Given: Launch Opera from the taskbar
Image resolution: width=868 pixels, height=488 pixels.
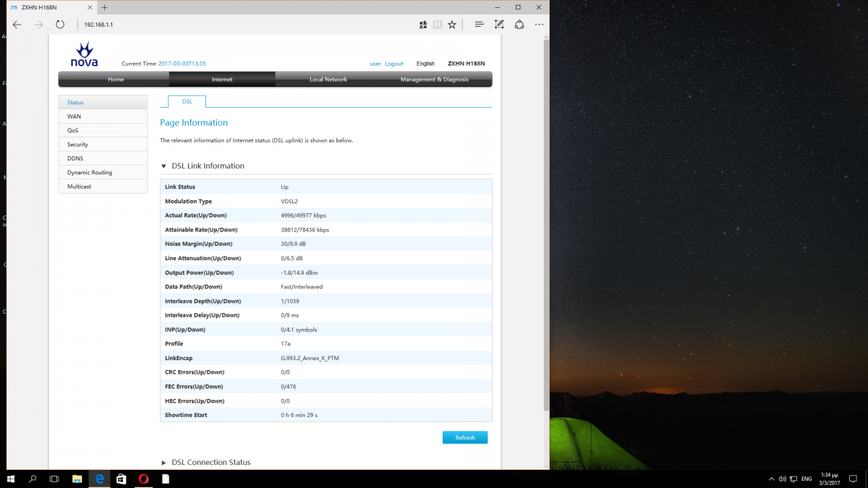Looking at the screenshot, I should click(x=144, y=479).
